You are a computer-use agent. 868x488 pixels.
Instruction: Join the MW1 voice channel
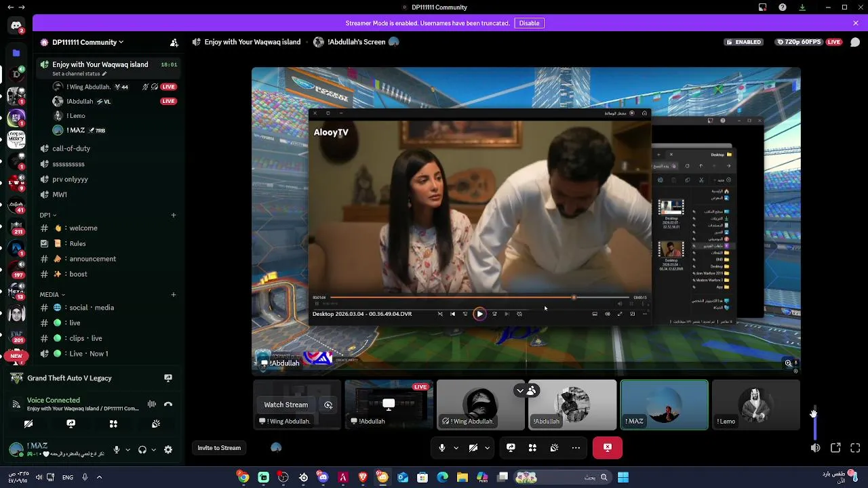click(108, 195)
